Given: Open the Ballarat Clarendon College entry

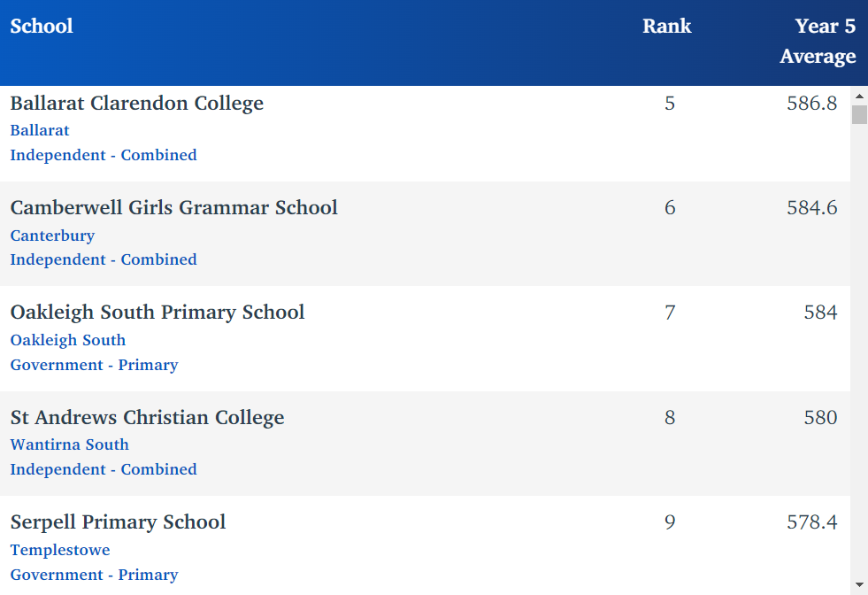Looking at the screenshot, I should pyautogui.click(x=137, y=103).
